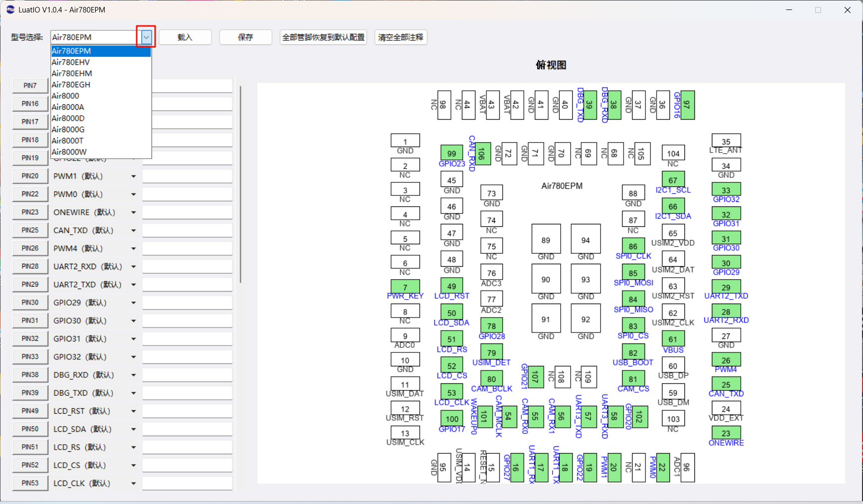Click the PIN25 comment input field
Viewport: 863px width, 504px height.
tap(188, 230)
